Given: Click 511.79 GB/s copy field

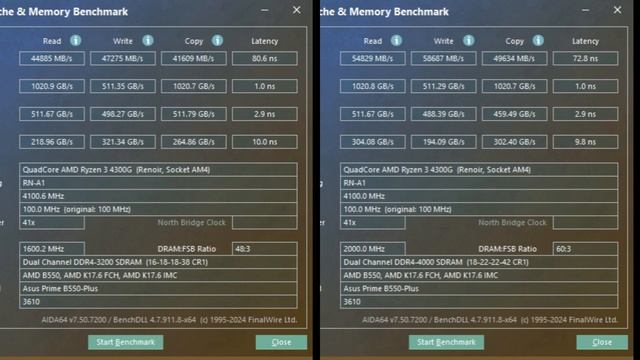Looking at the screenshot, I should pos(193,114).
